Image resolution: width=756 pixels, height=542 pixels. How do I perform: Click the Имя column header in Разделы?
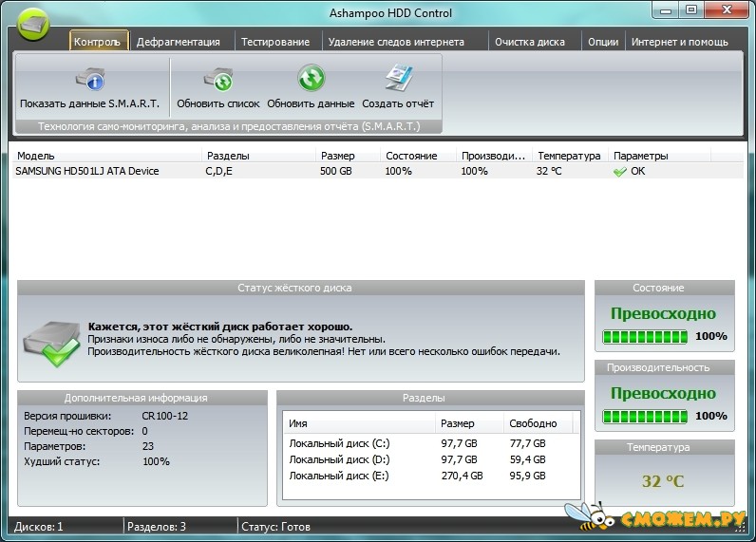(x=359, y=423)
